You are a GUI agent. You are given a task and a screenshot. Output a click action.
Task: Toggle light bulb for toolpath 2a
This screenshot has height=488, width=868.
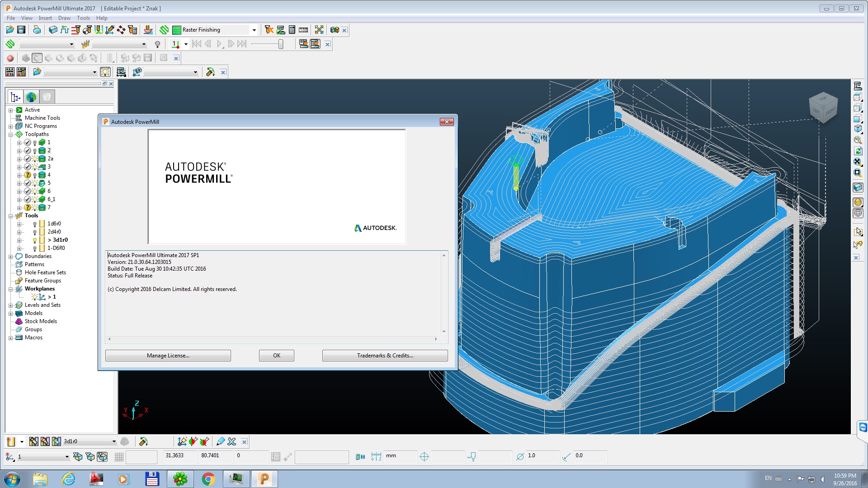point(35,159)
